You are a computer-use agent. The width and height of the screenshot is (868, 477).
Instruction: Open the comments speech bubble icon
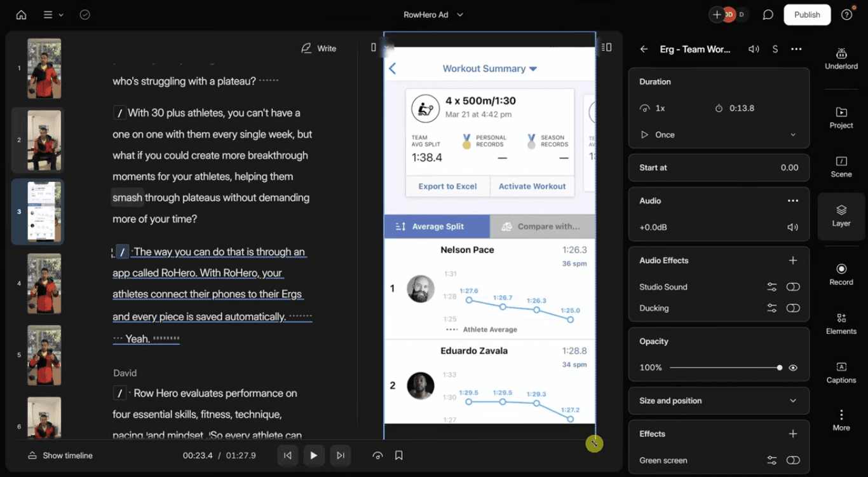(768, 15)
